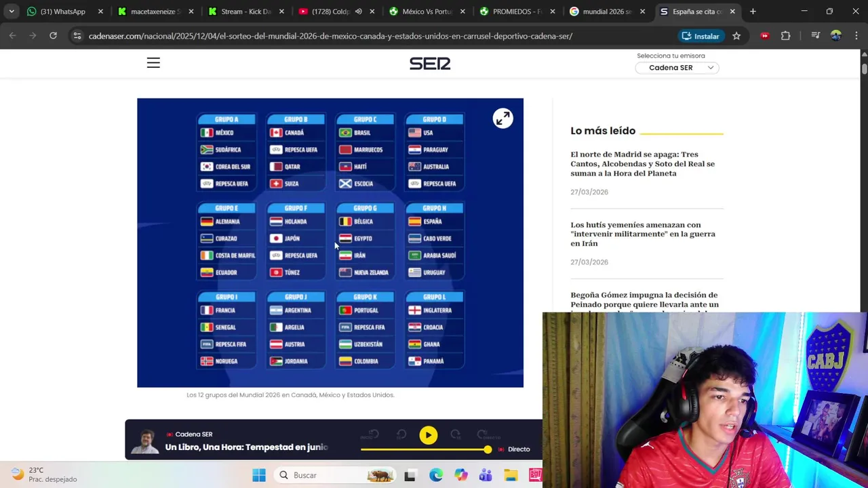Image resolution: width=868 pixels, height=488 pixels.
Task: Mute the audio on the YouTube tab
Action: (x=358, y=12)
